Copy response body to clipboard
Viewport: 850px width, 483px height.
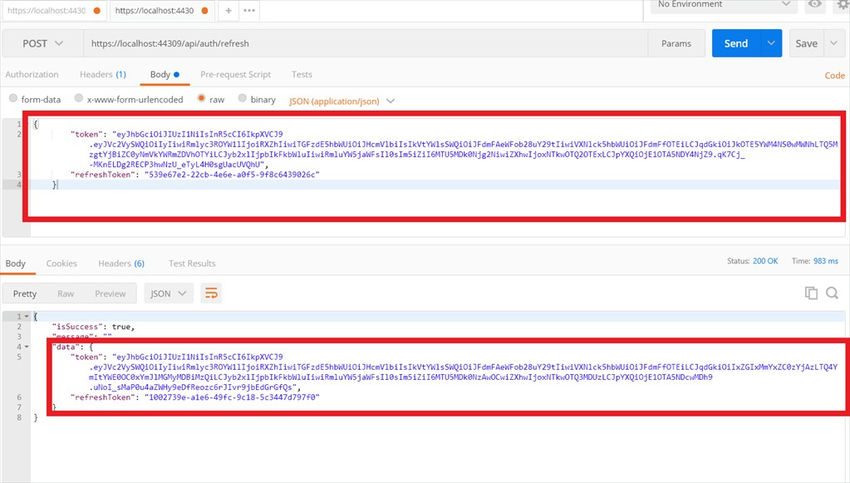811,293
